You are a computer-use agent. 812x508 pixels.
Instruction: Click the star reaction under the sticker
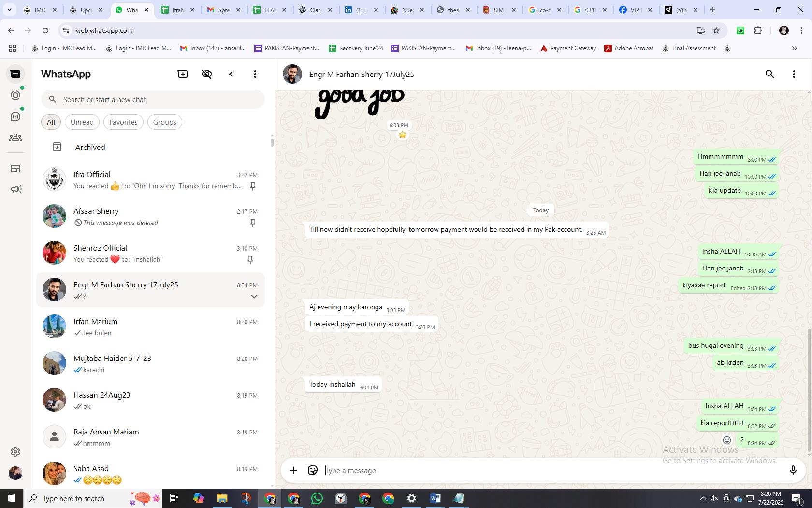[402, 134]
